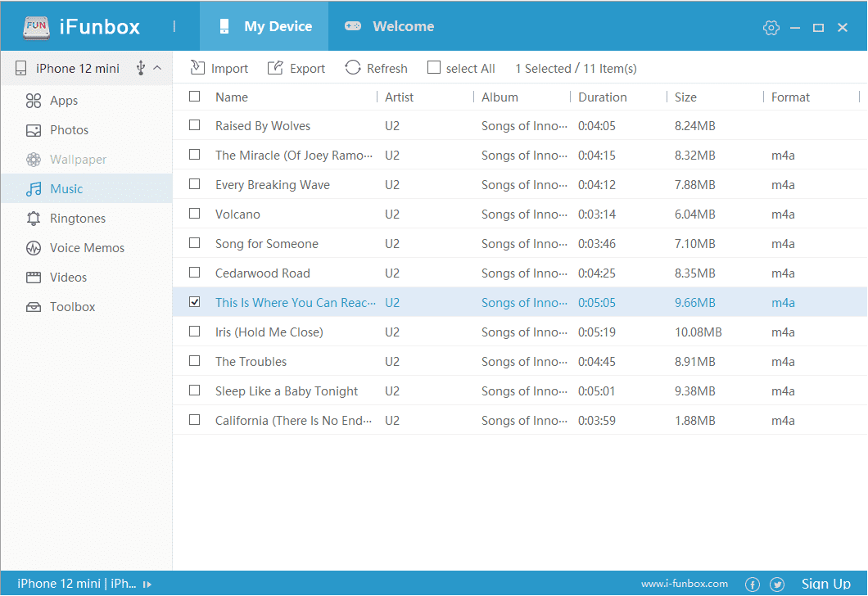This screenshot has width=868, height=596.
Task: Import music files
Action: click(219, 68)
